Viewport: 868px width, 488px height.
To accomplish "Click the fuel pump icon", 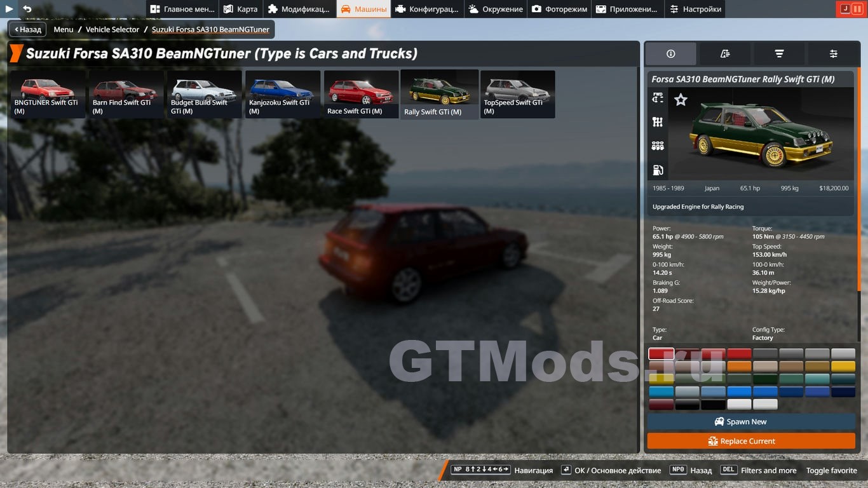I will point(658,170).
